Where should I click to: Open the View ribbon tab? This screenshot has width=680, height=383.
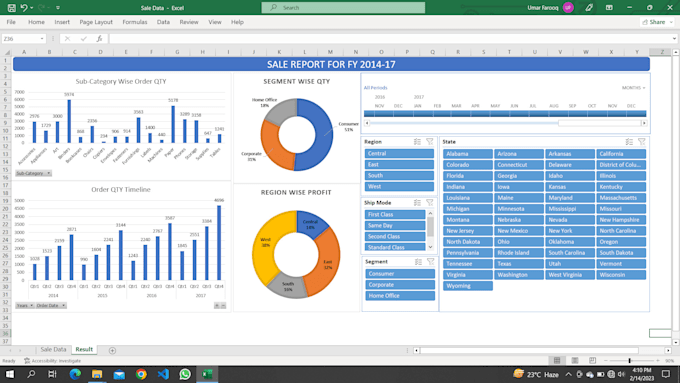point(215,22)
